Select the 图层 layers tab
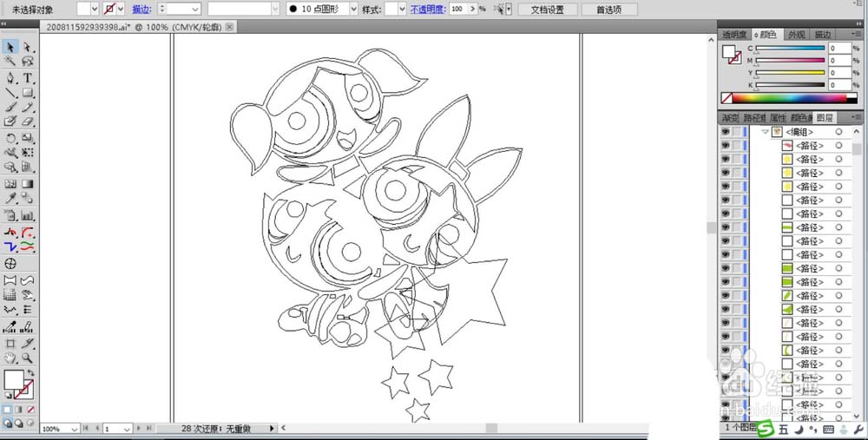Viewport: 868px width, 440px height. [x=825, y=117]
